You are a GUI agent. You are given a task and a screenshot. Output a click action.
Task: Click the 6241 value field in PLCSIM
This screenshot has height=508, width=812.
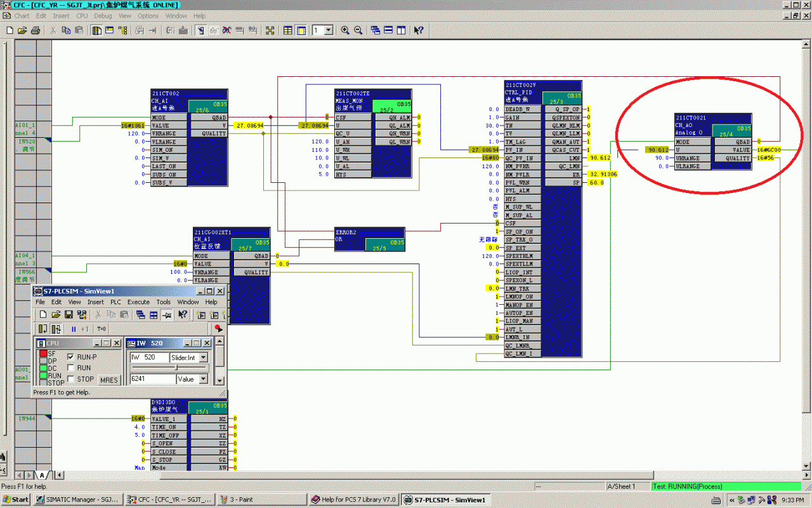[x=153, y=379]
